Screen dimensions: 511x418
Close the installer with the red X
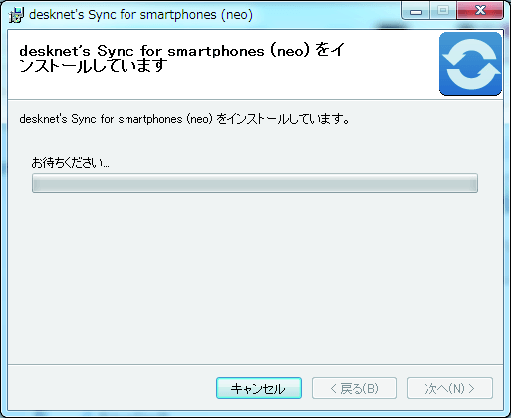480,11
